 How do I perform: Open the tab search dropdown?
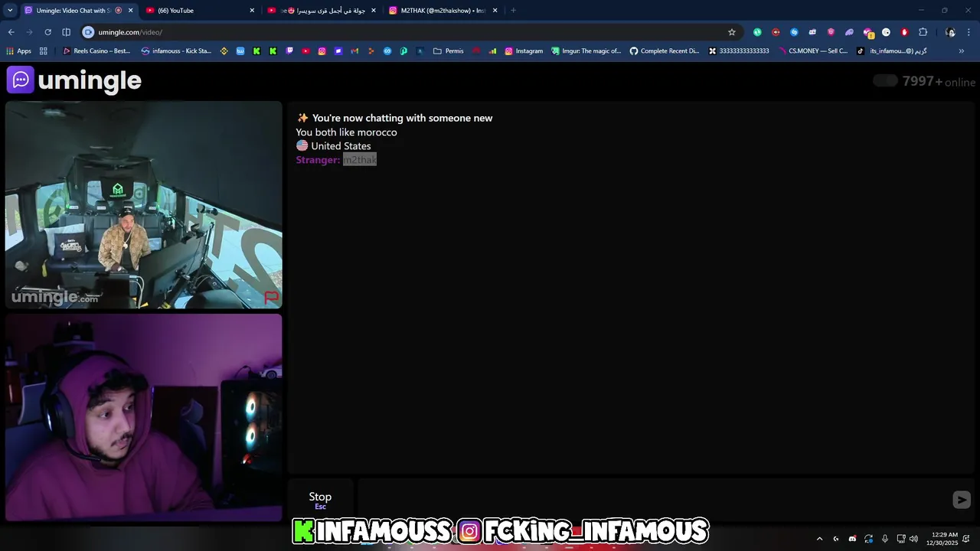10,11
